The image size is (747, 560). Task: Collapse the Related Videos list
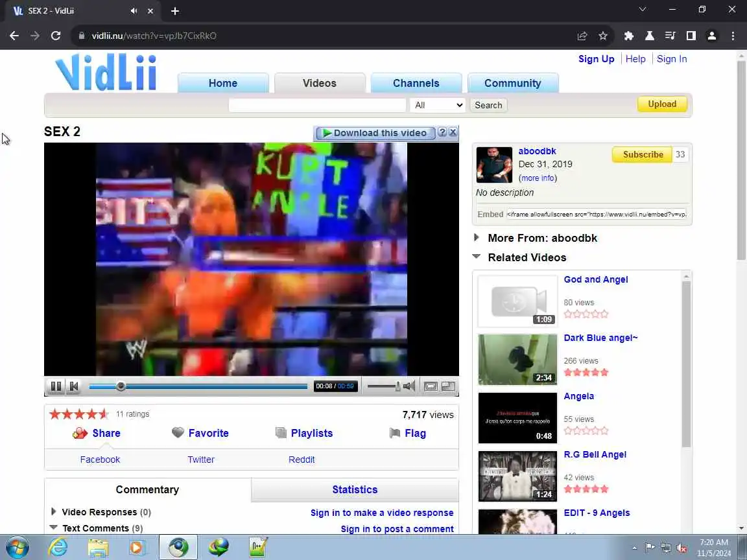coord(477,256)
